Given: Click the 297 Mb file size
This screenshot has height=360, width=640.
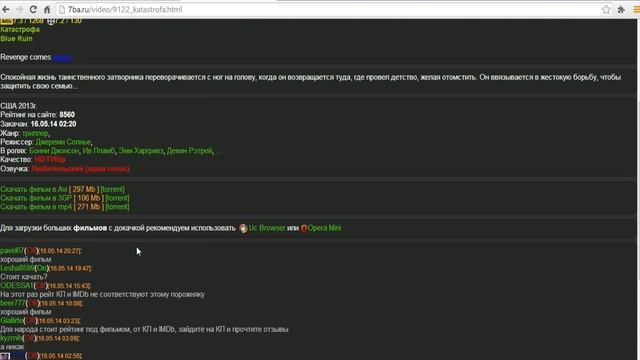Looking at the screenshot, I should (84, 189).
